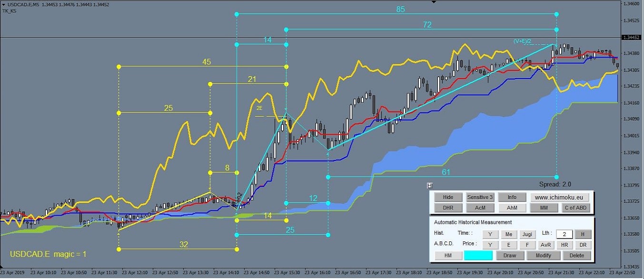Toggle the F price button
644x279 pixels.
[527, 245]
